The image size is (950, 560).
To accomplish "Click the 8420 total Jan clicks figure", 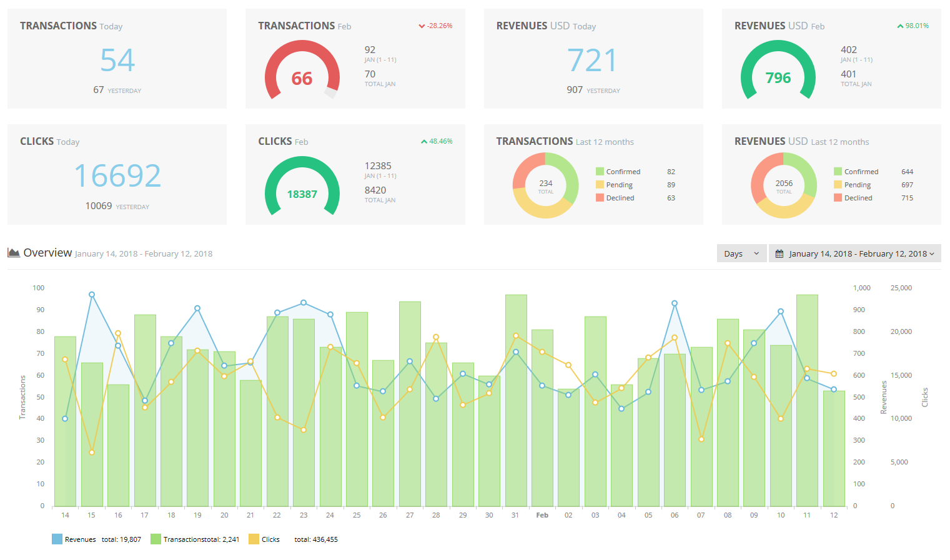I will click(x=375, y=190).
